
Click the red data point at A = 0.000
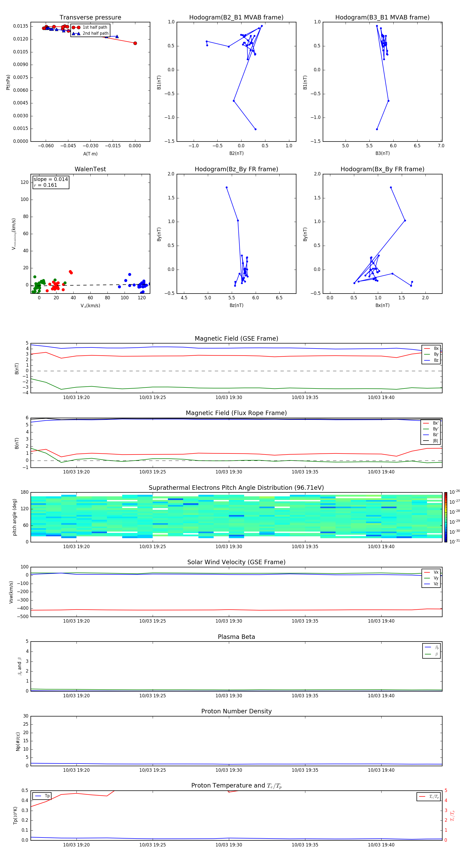[135, 43]
